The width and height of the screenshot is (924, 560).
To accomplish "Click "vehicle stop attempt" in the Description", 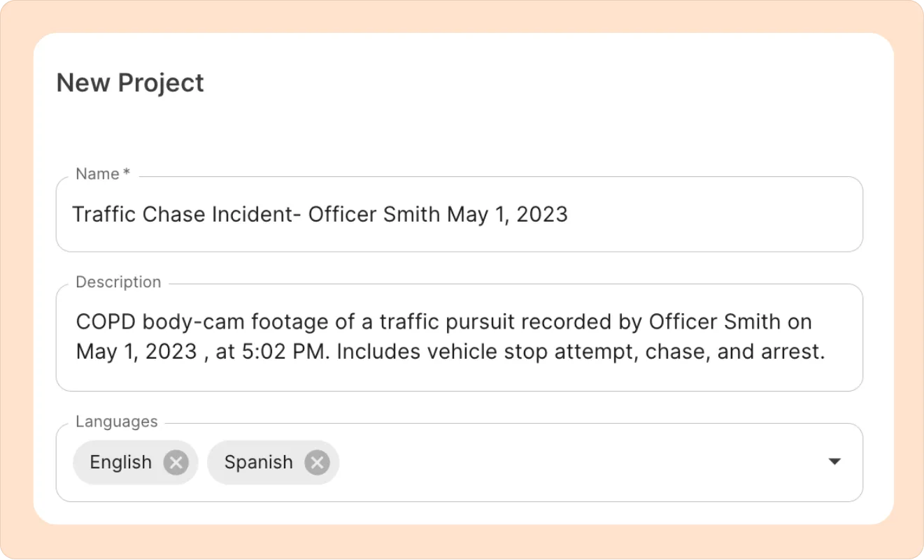I will pos(490,352).
